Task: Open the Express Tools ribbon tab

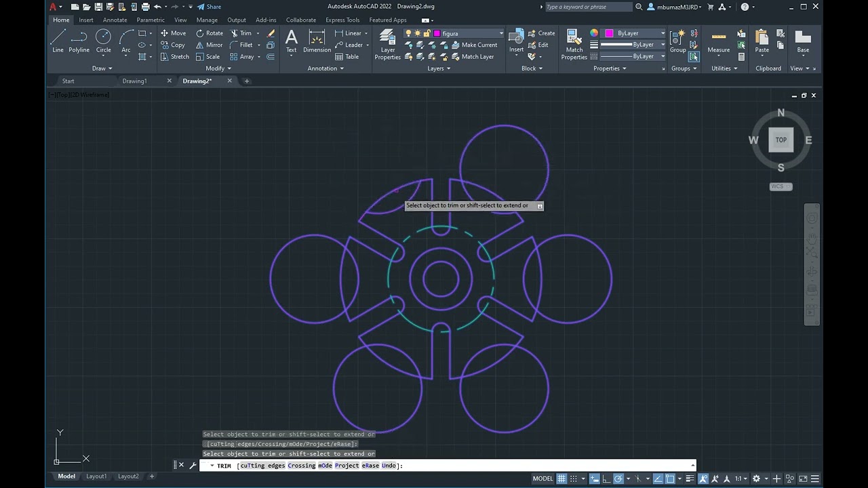Action: click(342, 20)
